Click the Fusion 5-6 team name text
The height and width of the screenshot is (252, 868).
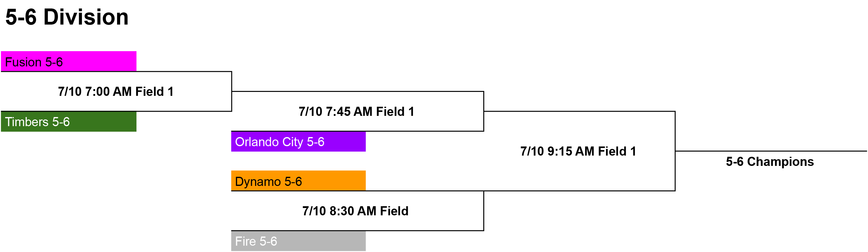[34, 62]
